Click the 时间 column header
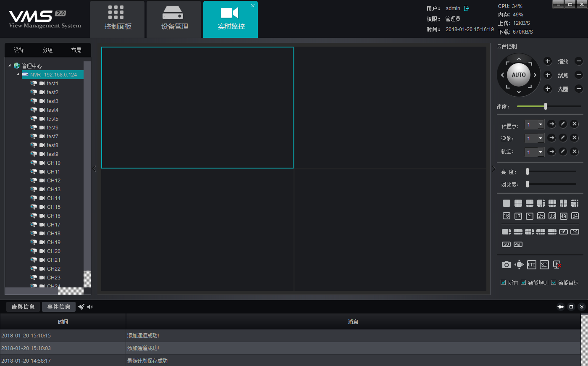 63,321
